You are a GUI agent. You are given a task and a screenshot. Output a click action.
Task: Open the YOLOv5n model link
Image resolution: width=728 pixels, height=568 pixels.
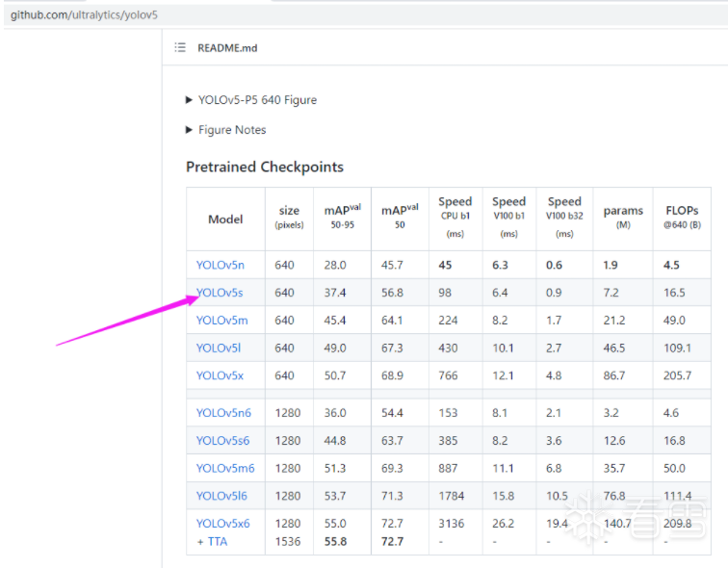(x=220, y=265)
